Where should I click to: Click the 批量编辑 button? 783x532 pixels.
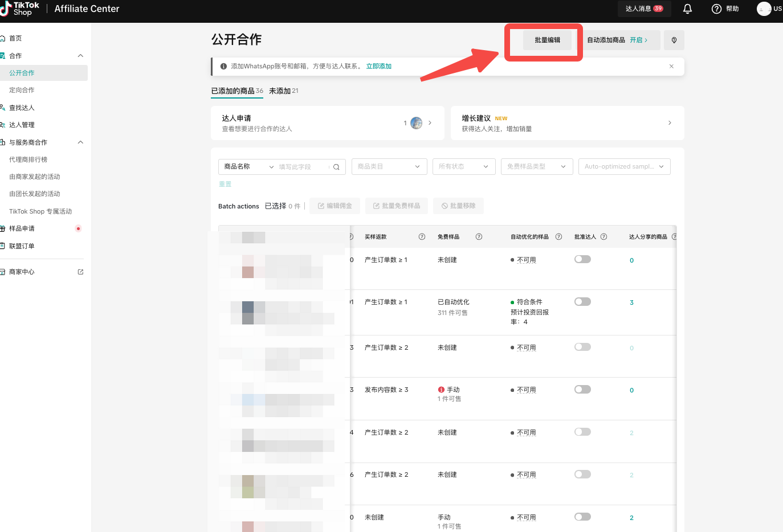click(547, 40)
